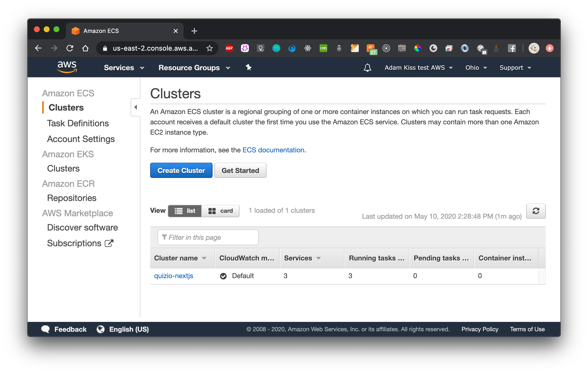This screenshot has width=588, height=373.
Task: Open the Tamper Chrome extension icon
Action: (x=402, y=48)
